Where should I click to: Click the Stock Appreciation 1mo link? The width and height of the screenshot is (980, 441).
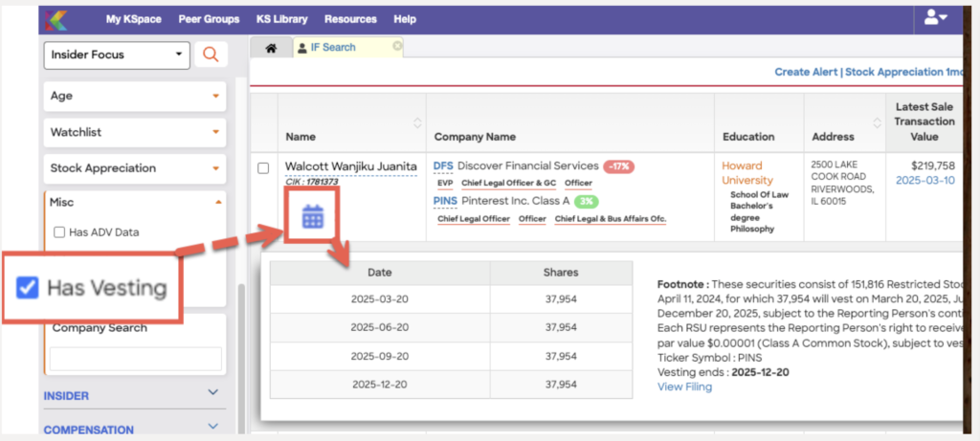(x=903, y=72)
